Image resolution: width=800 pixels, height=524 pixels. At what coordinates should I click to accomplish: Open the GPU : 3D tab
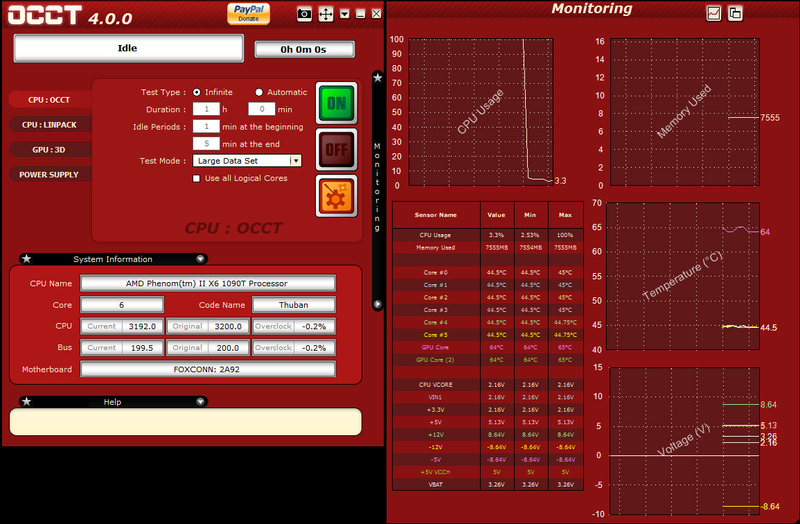tap(49, 149)
